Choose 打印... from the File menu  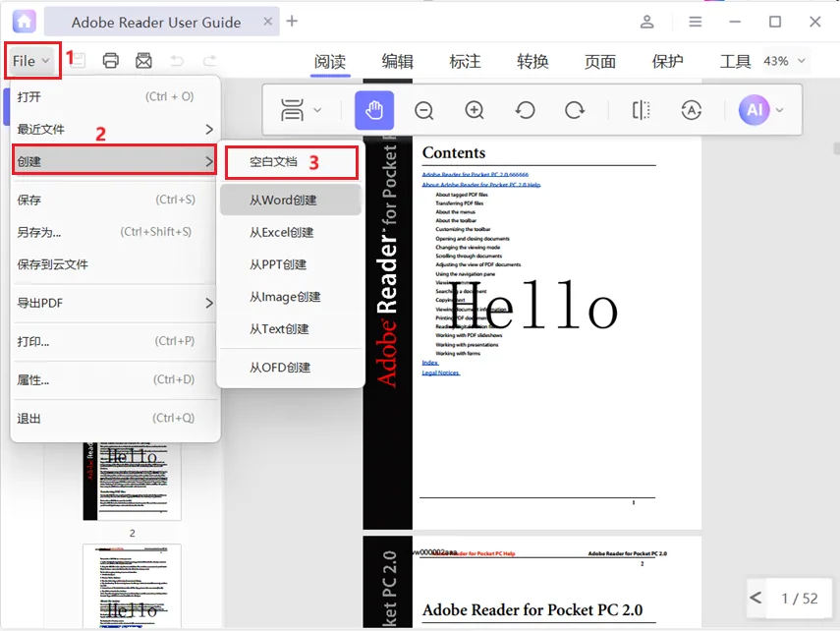tap(114, 341)
